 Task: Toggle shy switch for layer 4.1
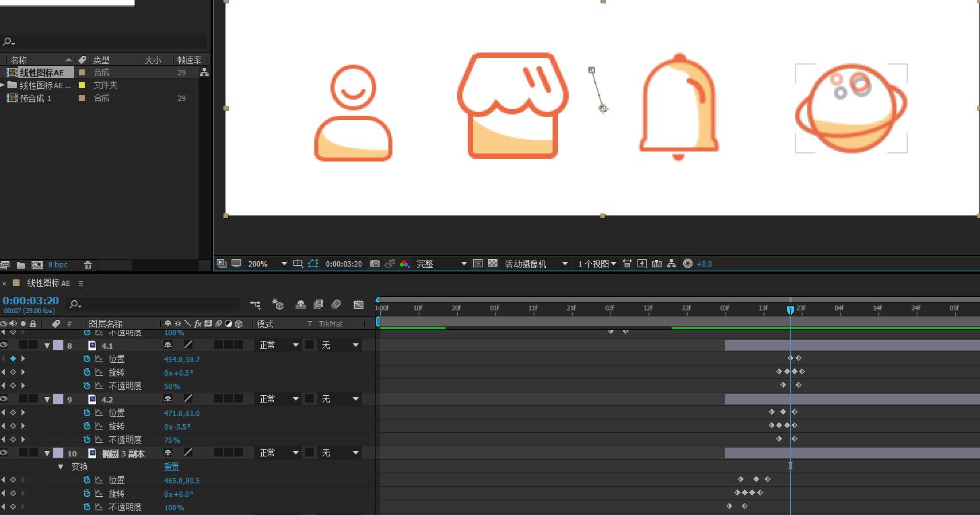tap(168, 345)
